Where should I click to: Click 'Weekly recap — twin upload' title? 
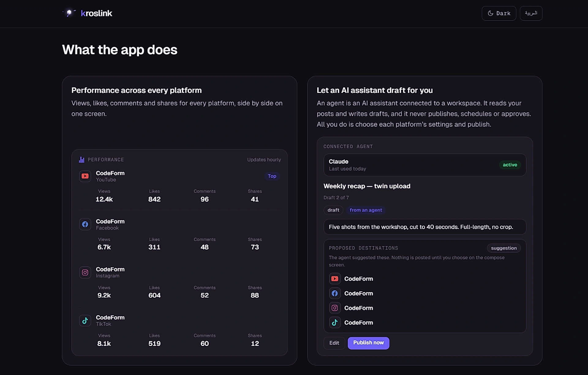367,186
